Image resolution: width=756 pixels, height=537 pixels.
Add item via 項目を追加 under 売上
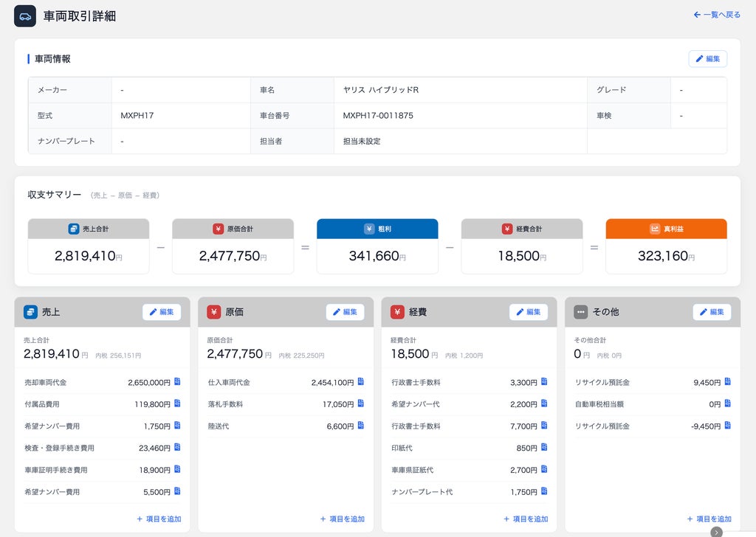tap(159, 519)
